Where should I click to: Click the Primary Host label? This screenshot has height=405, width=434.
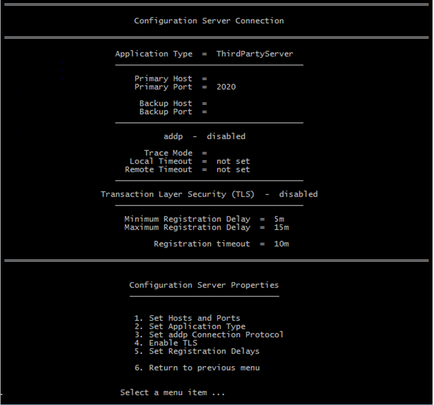pos(163,79)
